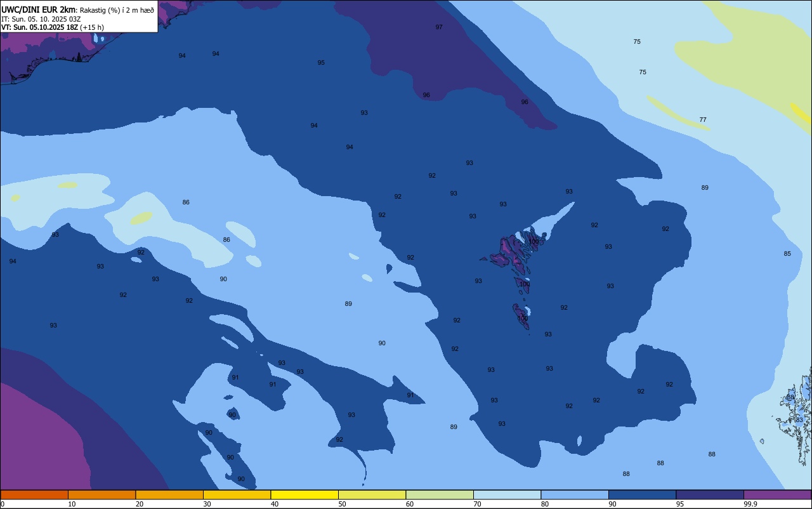Click the 40–50 bright yellow legend swatch

[304, 494]
